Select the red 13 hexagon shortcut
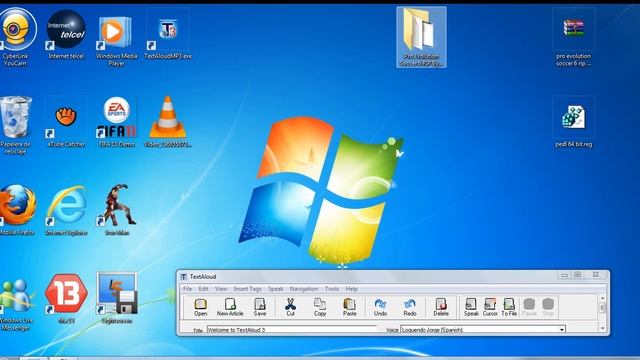 tap(66, 299)
